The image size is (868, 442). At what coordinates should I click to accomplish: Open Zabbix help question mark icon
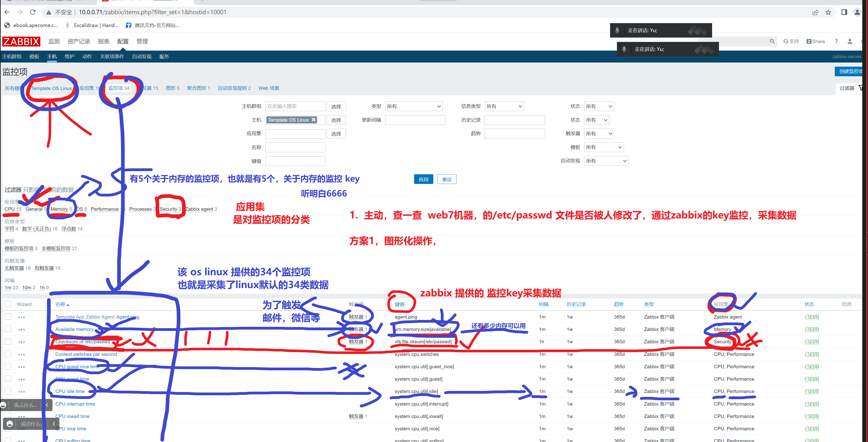[836, 41]
